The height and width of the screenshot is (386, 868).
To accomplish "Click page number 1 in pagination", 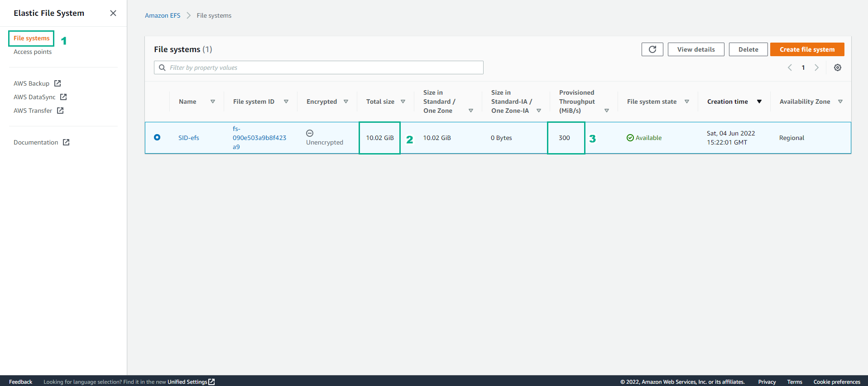I will (x=803, y=68).
